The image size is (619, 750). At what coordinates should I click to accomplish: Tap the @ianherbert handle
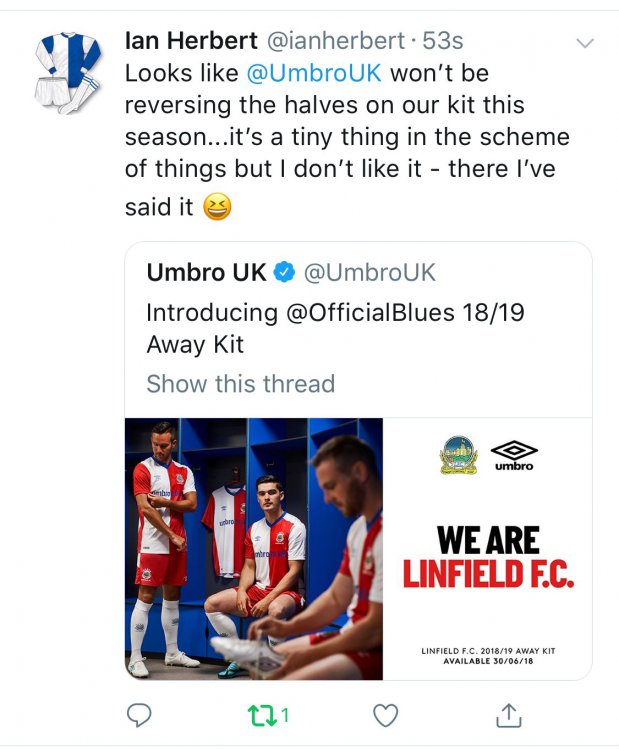[334, 42]
